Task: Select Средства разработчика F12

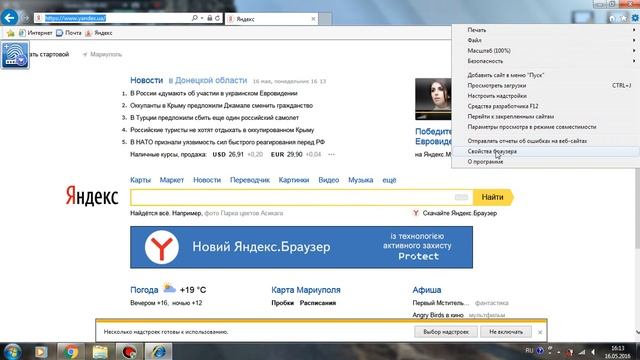Action: tap(546, 106)
